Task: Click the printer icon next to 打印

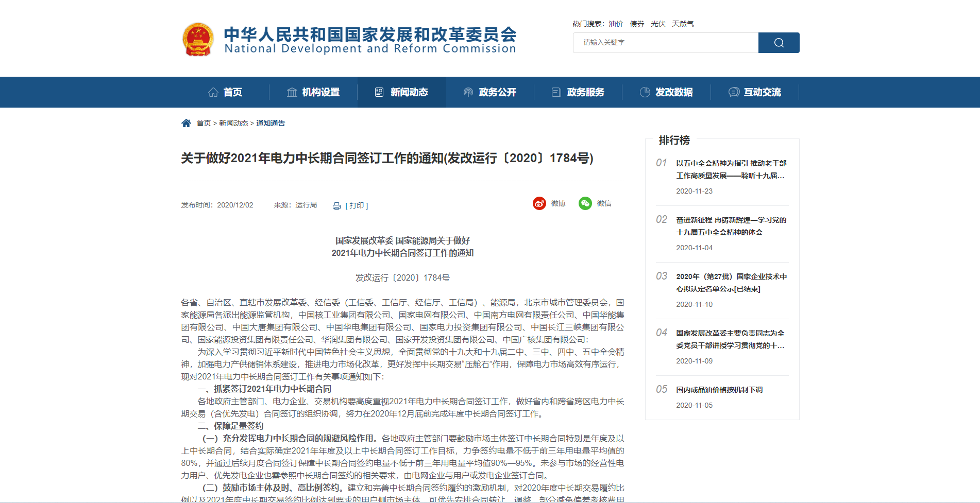Action: click(x=336, y=205)
